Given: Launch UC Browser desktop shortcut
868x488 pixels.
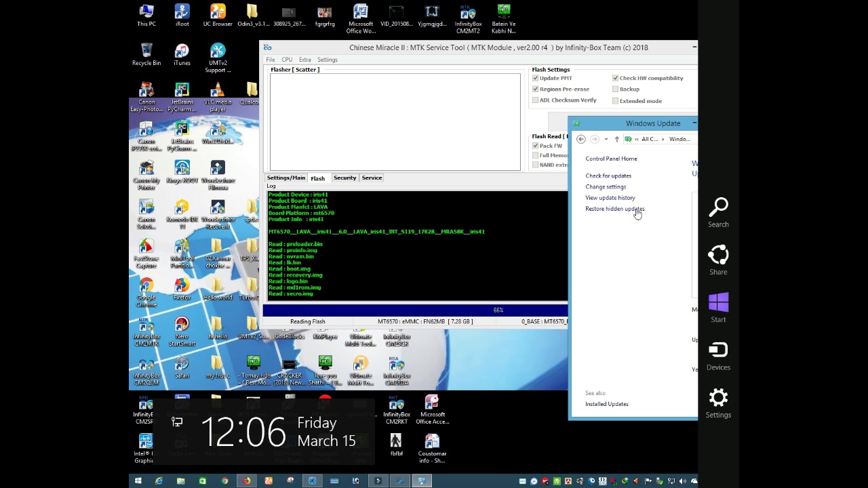Looking at the screenshot, I should (218, 16).
